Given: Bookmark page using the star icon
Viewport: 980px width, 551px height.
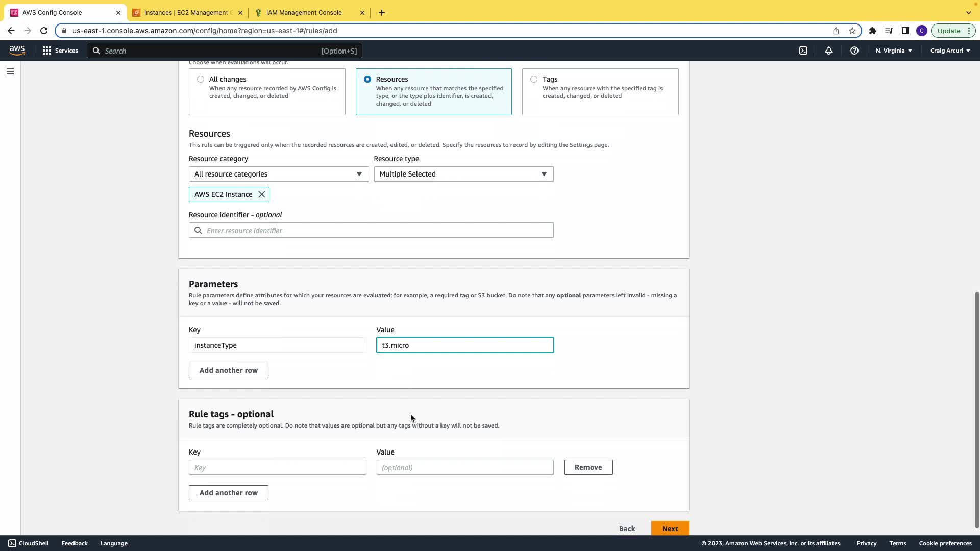Looking at the screenshot, I should 852,31.
